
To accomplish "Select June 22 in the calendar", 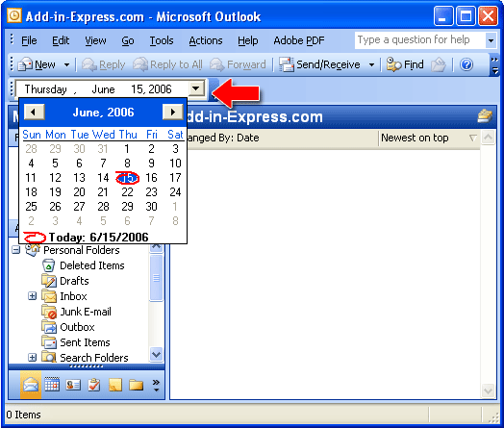I will coord(127,192).
